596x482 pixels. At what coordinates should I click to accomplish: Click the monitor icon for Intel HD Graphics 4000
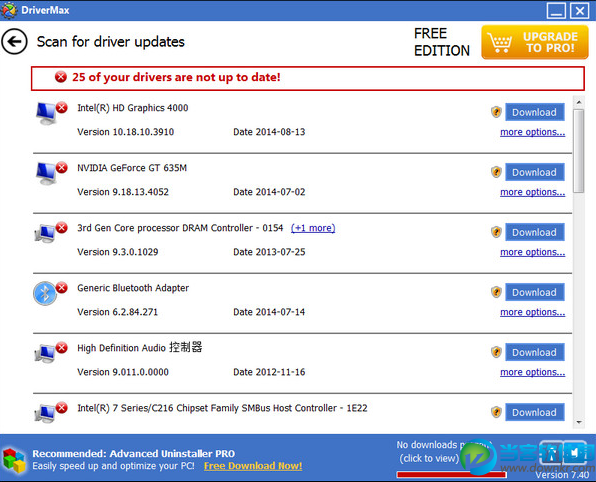point(46,114)
